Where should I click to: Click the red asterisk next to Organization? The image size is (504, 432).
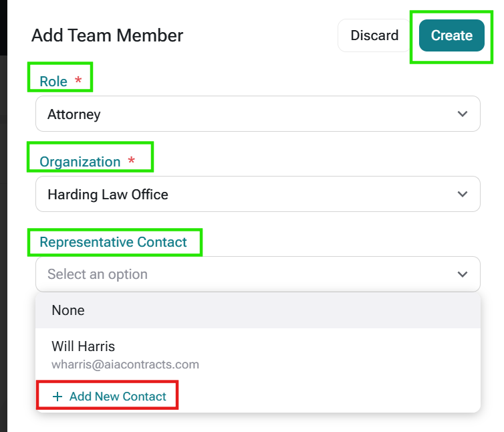(131, 160)
